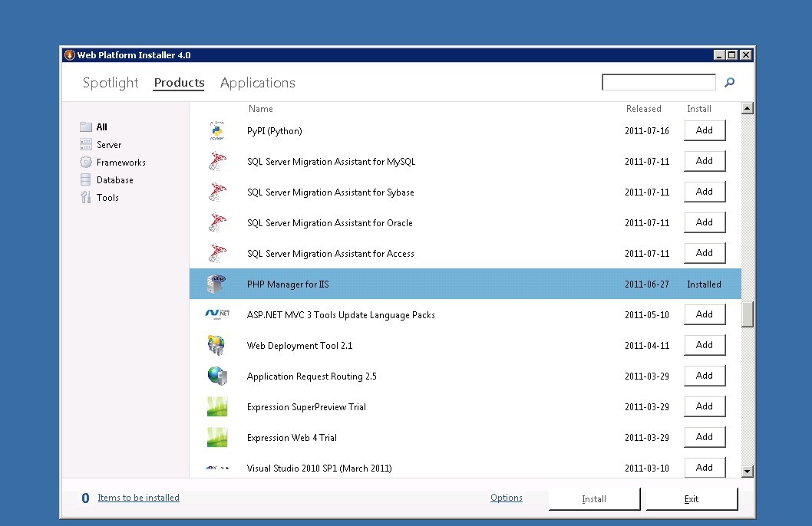The width and height of the screenshot is (812, 526).
Task: Click the 2011-07-16 release date
Action: (646, 131)
